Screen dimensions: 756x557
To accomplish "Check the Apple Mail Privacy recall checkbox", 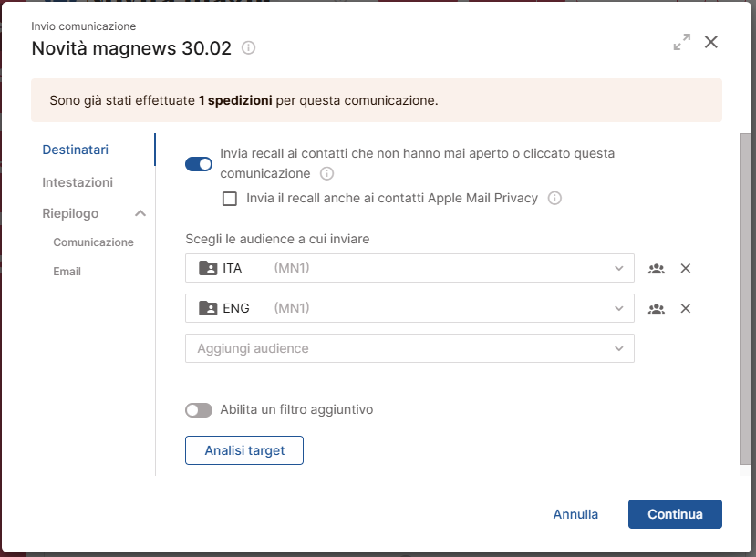I will tap(230, 199).
